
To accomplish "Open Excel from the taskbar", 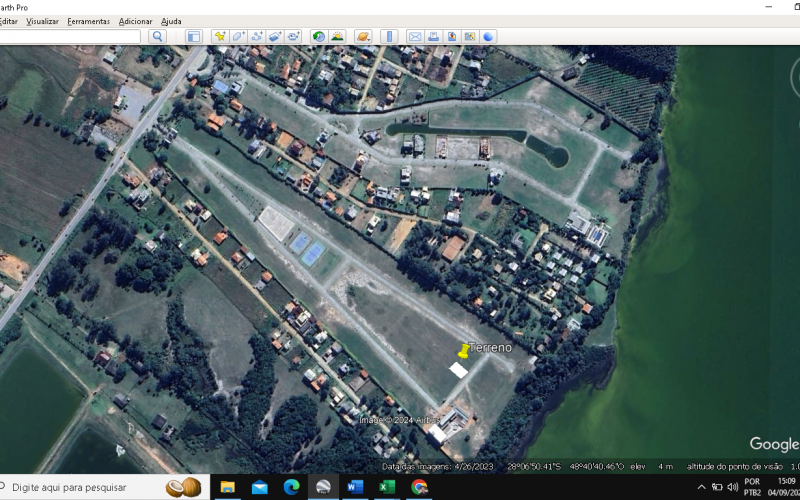I will 387,487.
